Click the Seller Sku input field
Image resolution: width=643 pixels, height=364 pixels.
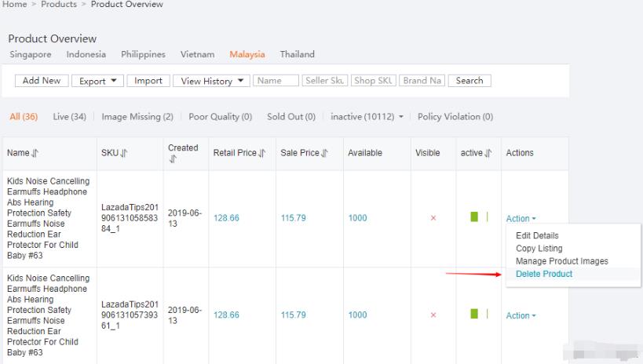coord(326,81)
